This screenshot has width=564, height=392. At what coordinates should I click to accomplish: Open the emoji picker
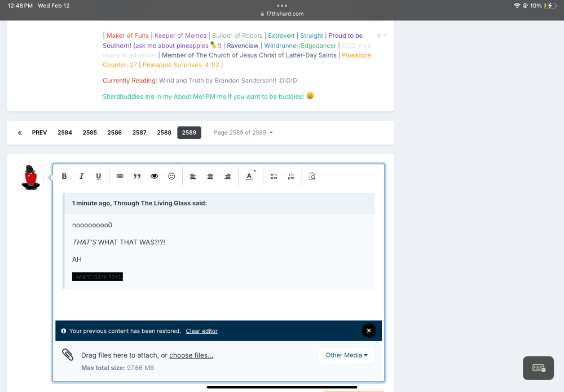click(171, 176)
